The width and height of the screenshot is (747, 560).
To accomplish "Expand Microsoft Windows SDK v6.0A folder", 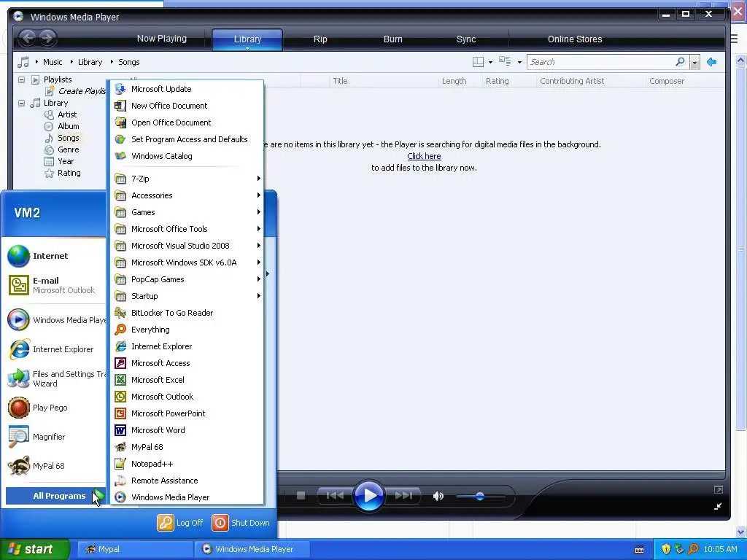I will (x=187, y=262).
